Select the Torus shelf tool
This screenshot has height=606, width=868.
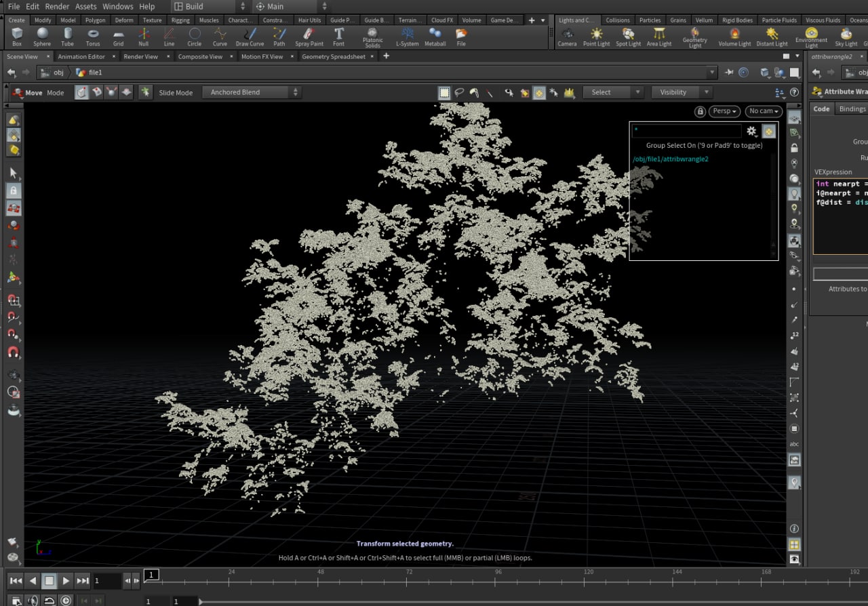coord(93,37)
